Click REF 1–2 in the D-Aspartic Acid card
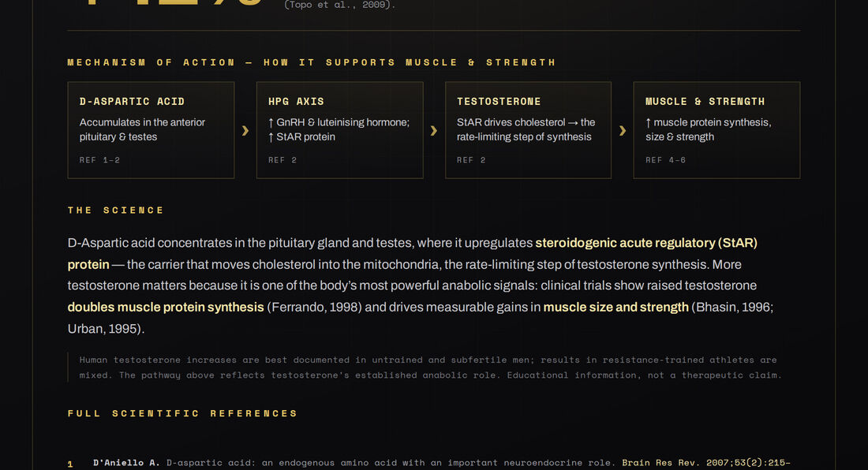This screenshot has width=868, height=470. [99, 160]
